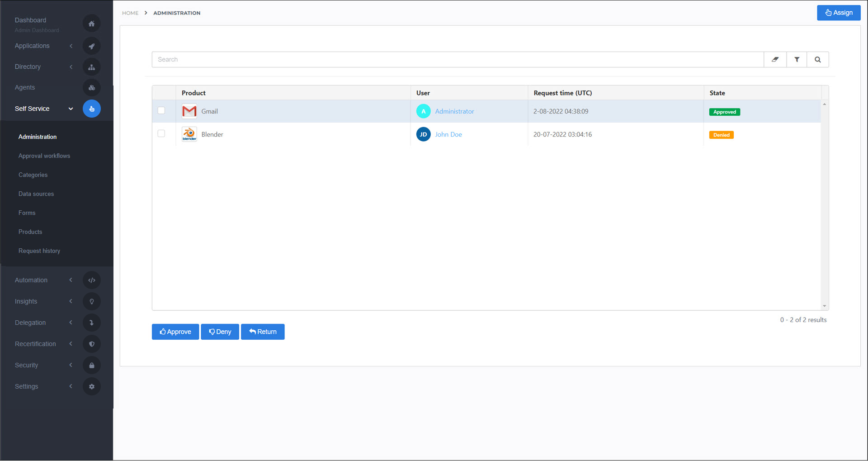The image size is (868, 461).
Task: Click the Approve button
Action: (x=175, y=332)
